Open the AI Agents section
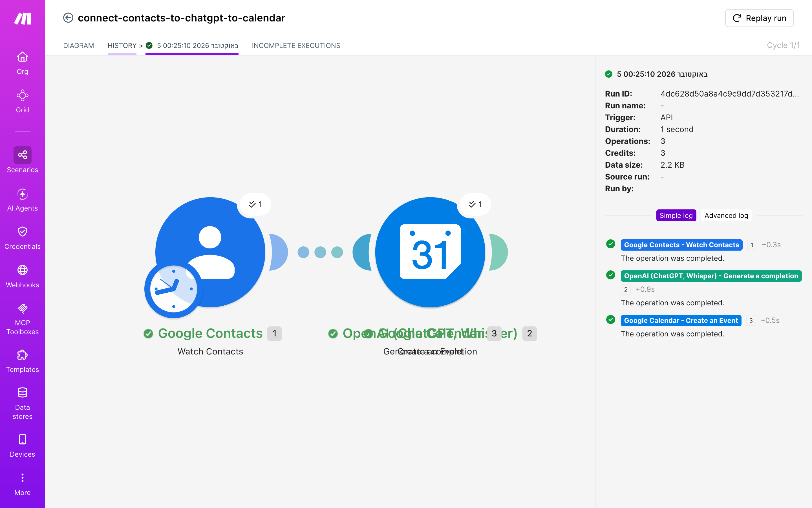The width and height of the screenshot is (812, 508). [23, 200]
